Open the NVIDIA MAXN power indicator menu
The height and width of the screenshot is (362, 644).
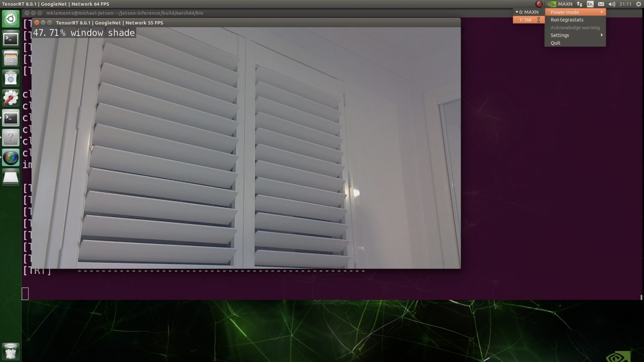560,4
